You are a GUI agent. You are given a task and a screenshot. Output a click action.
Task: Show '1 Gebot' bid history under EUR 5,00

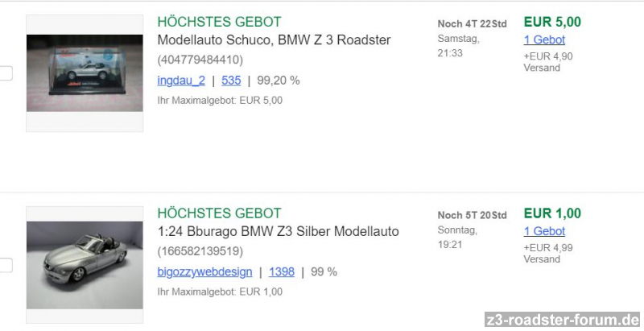point(544,39)
